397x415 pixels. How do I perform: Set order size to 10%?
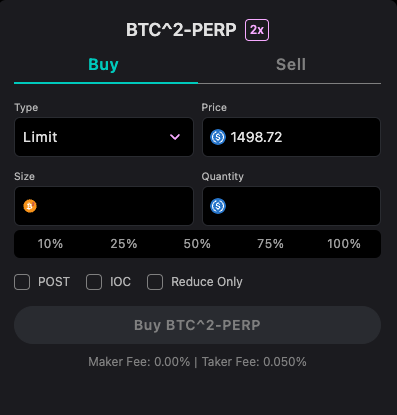pos(50,244)
